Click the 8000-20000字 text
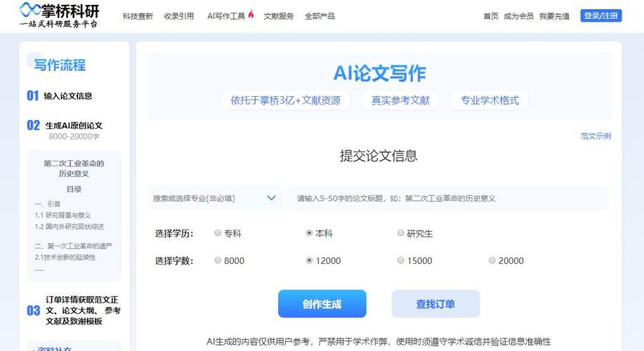Screen dimensions: 644x351 (74, 136)
